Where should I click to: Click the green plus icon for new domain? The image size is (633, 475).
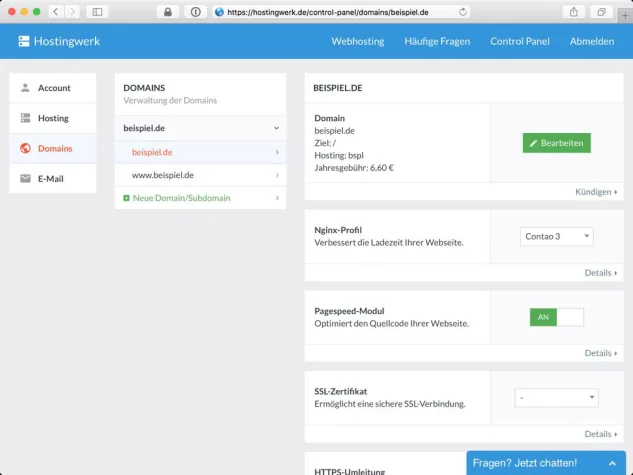coord(126,198)
